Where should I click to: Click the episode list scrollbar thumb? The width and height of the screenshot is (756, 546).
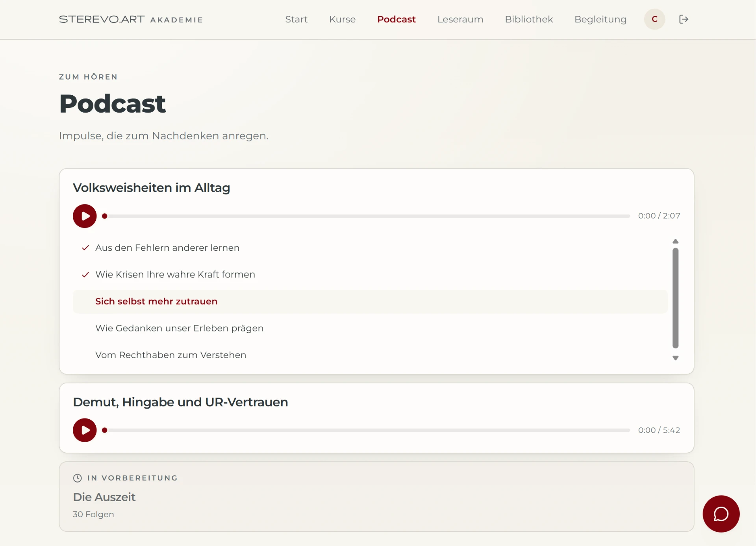point(675,298)
